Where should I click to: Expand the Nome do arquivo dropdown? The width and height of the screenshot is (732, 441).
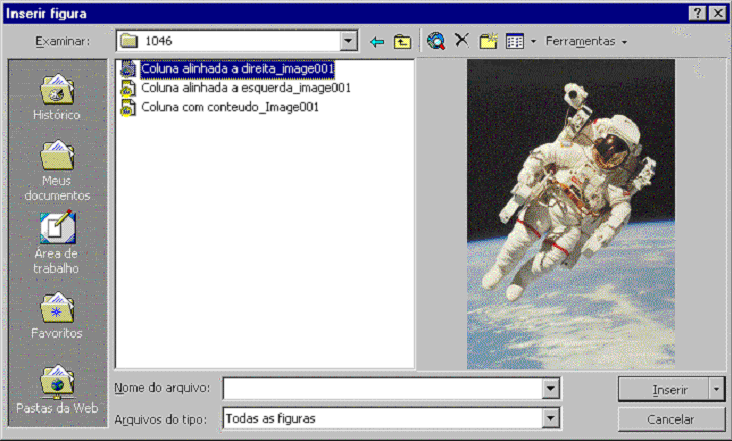(551, 388)
